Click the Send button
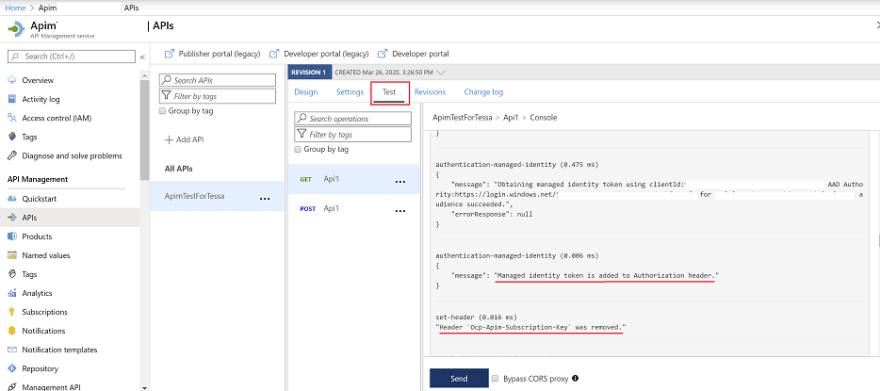This screenshot has height=391, width=880. point(459,379)
